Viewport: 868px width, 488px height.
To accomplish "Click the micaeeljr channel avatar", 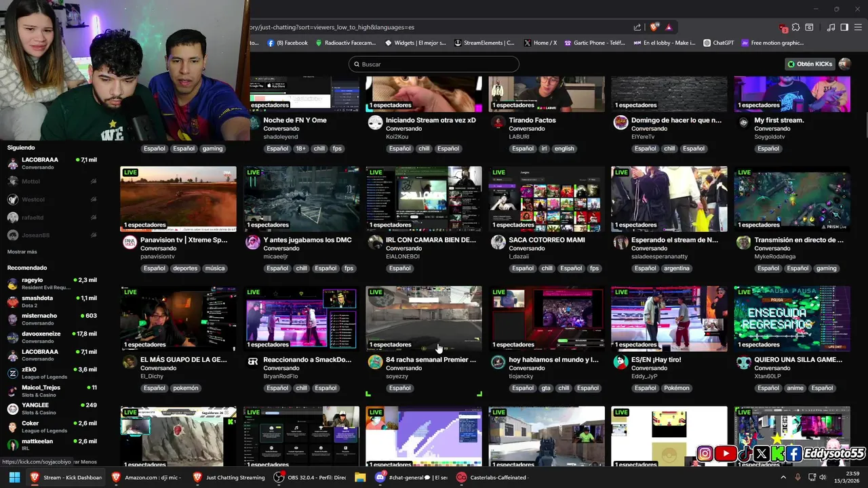I will (x=252, y=243).
